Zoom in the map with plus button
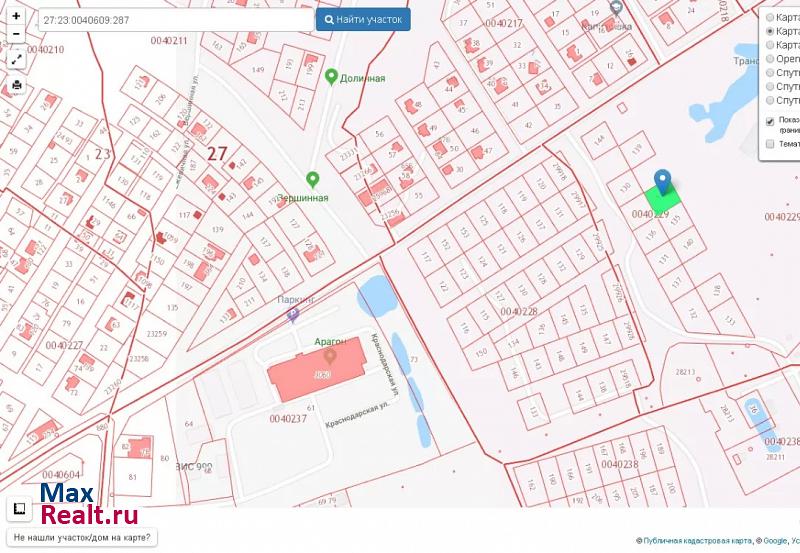Image resolution: width=800 pixels, height=553 pixels. tap(16, 17)
